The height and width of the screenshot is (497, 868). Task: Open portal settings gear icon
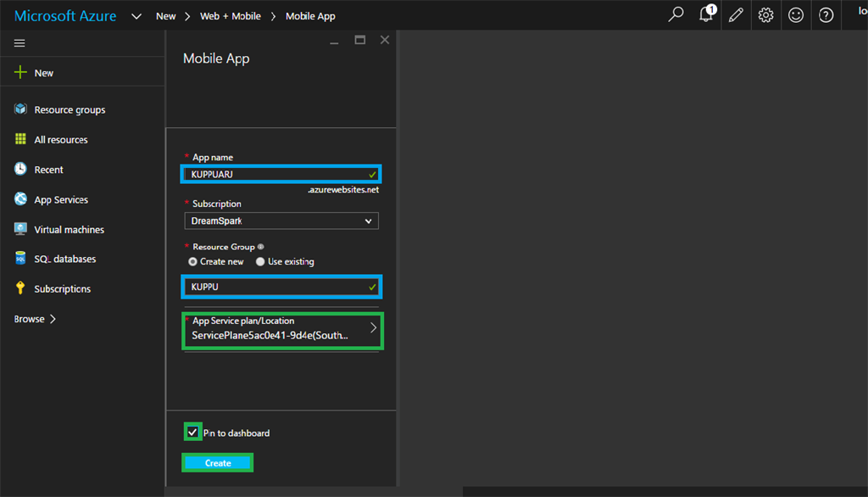pyautogui.click(x=765, y=15)
